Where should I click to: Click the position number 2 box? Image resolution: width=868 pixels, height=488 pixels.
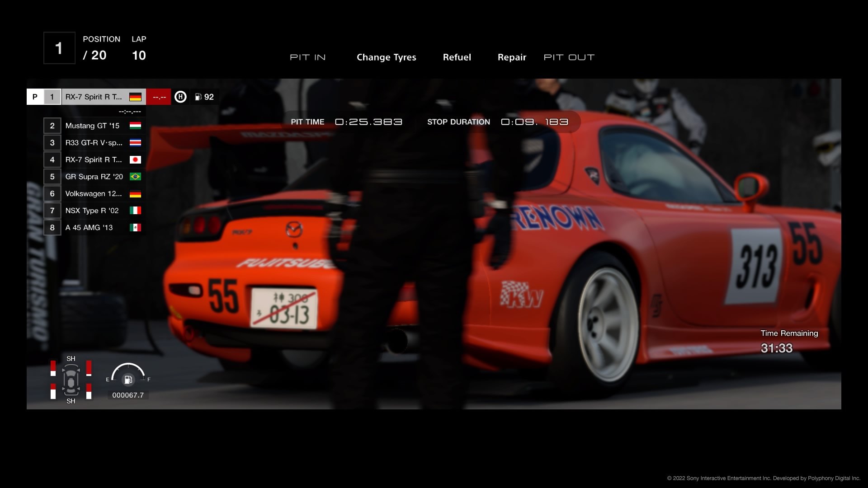pos(52,126)
